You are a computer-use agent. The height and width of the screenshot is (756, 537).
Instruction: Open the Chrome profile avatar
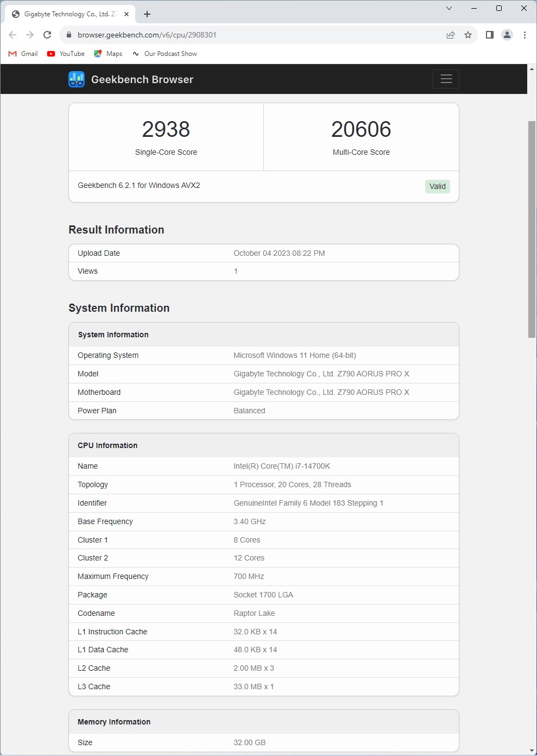[x=507, y=35]
